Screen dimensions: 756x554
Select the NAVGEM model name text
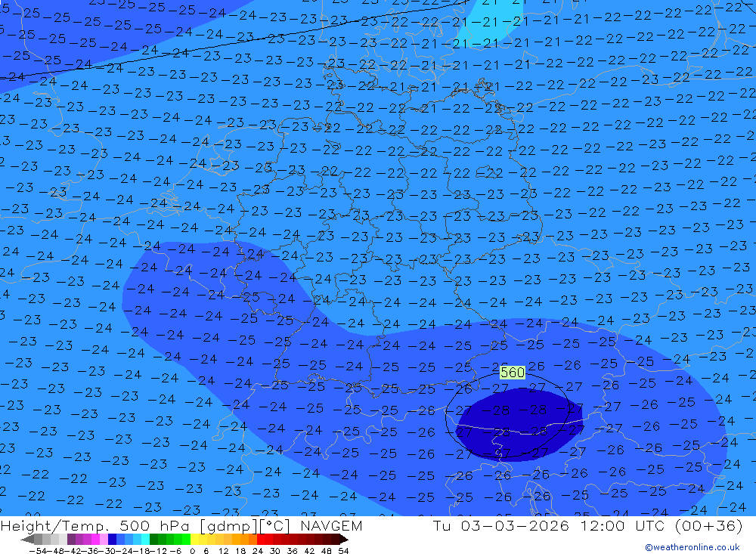tap(331, 525)
